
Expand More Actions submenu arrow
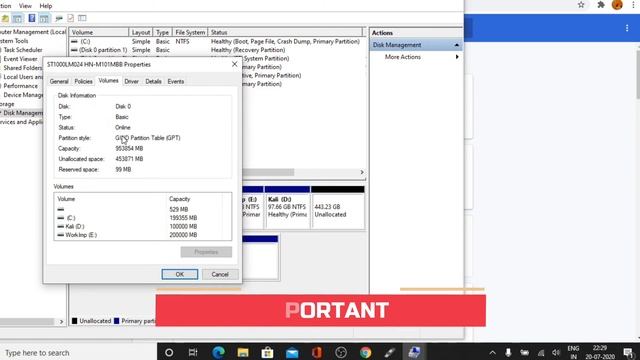[x=457, y=57]
